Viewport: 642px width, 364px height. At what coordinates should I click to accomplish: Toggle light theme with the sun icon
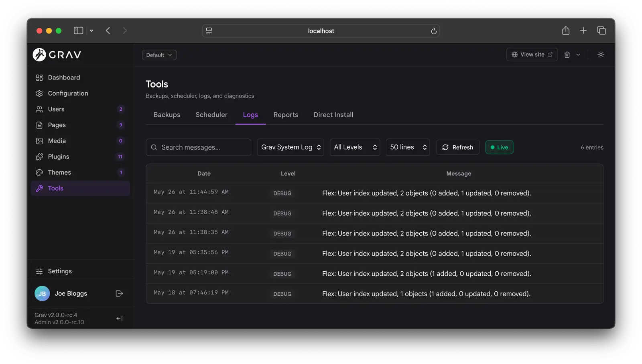(601, 55)
